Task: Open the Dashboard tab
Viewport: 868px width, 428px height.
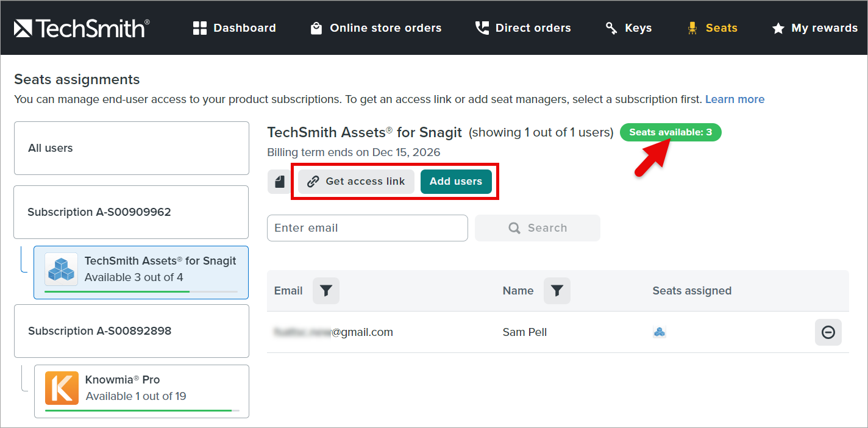Action: (x=234, y=28)
